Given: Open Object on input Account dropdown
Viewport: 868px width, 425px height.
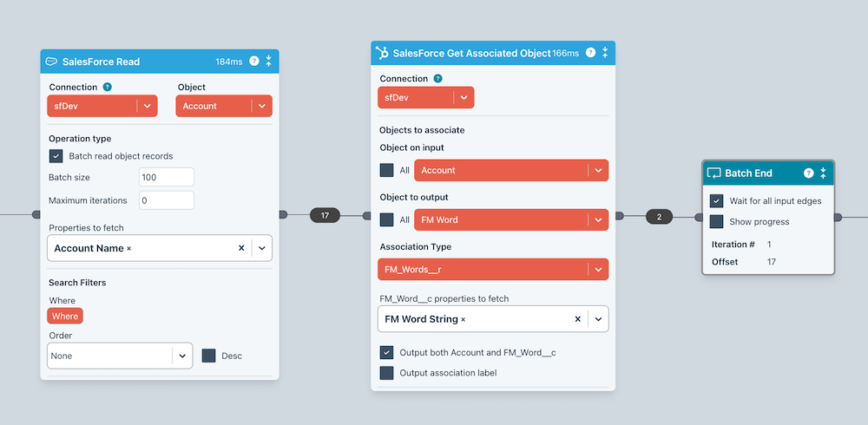Looking at the screenshot, I should pos(511,171).
